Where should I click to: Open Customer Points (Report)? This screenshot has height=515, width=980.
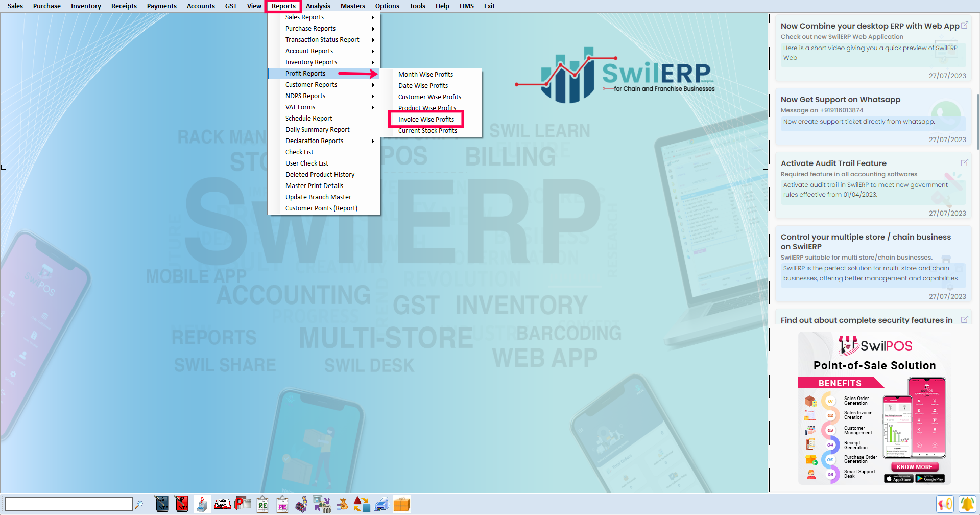(x=324, y=208)
